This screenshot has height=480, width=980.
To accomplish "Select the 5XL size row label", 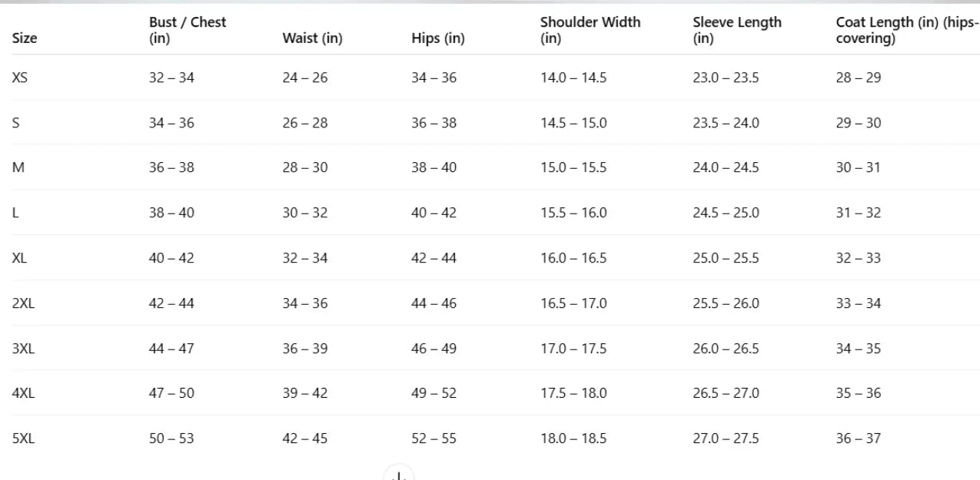I will click(23, 439).
